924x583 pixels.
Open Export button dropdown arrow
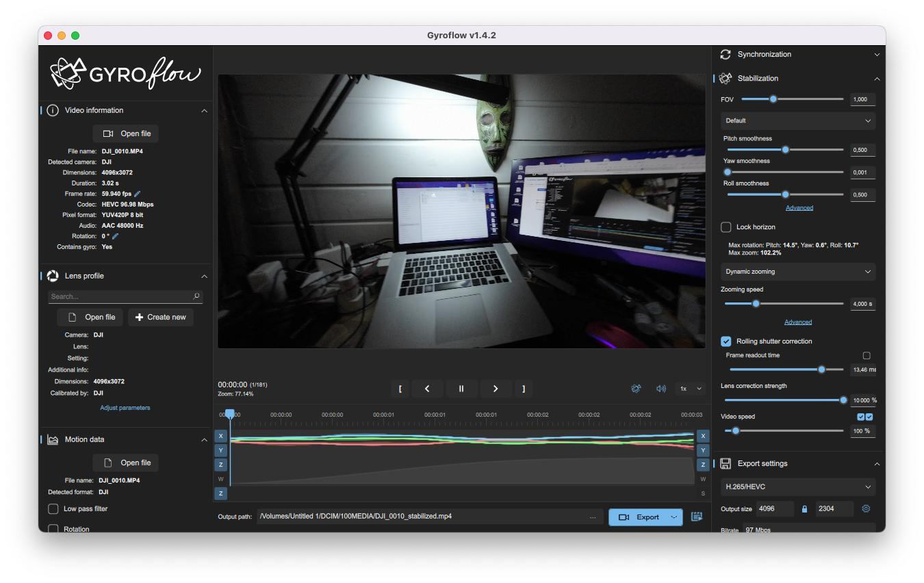tap(674, 517)
